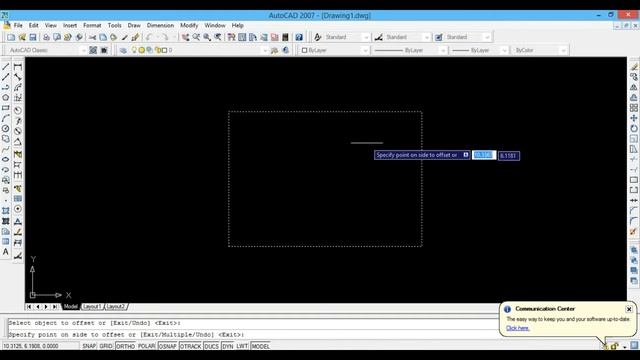
Task: Click the Cut icon in Standard toolbar
Action: 92,37
